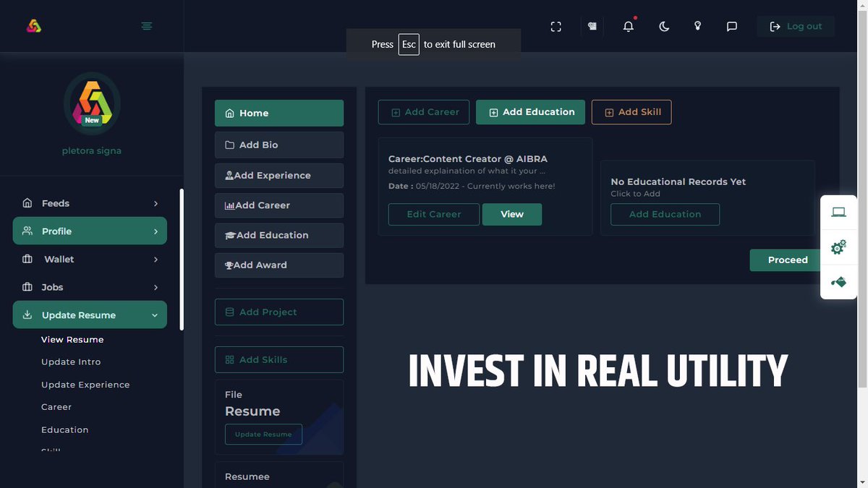Click Add Education in the left resume panel
The width and height of the screenshot is (868, 488).
coord(279,235)
